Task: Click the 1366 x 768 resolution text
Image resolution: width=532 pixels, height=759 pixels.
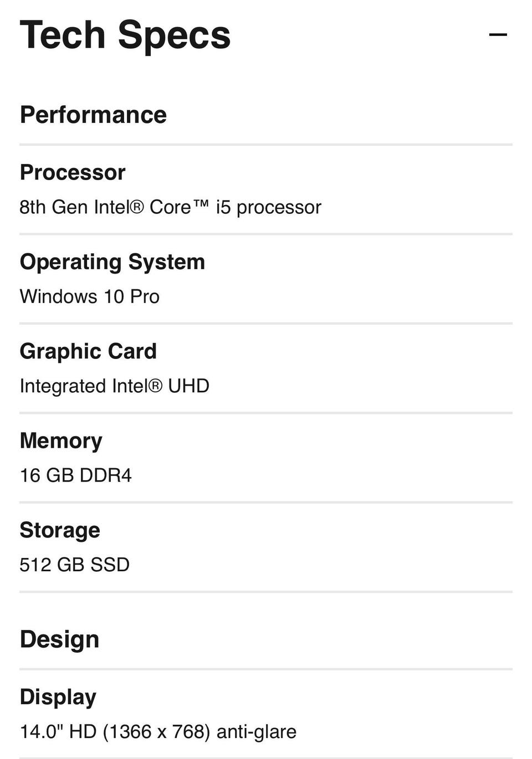Action: tap(156, 732)
